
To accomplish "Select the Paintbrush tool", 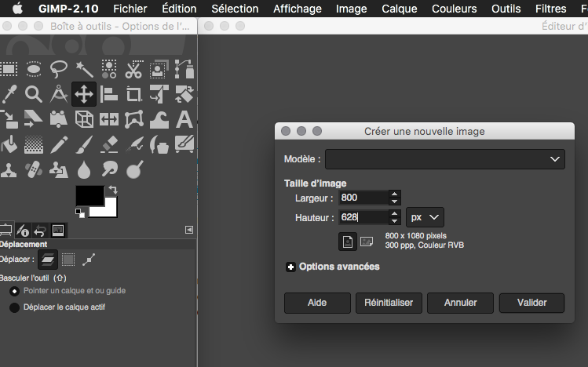I will pyautogui.click(x=84, y=144).
